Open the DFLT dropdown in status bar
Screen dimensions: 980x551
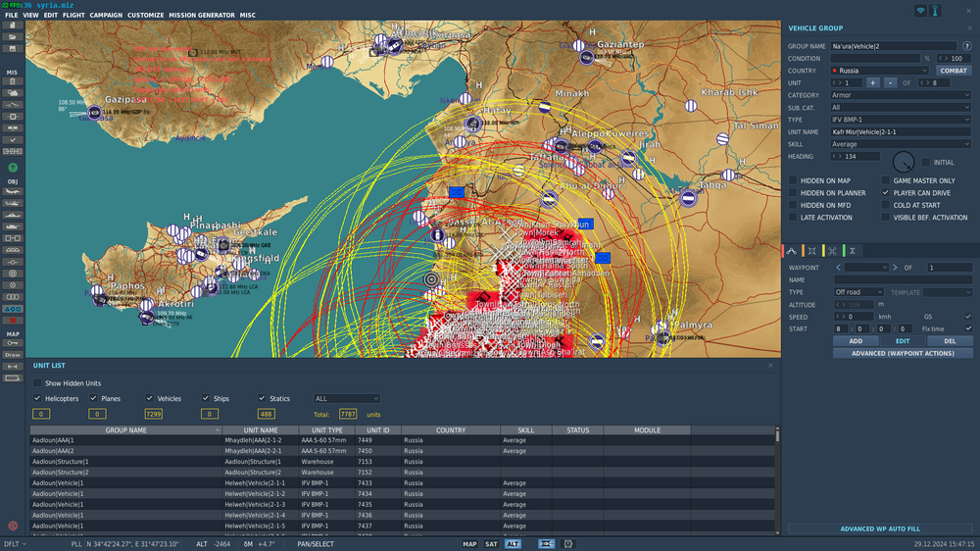(16, 544)
